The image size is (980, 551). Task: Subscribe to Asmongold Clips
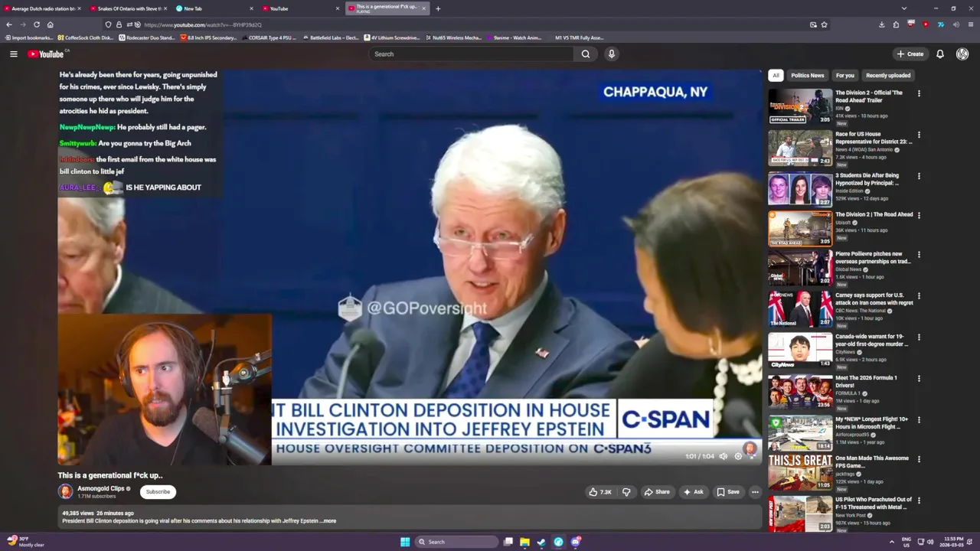click(158, 491)
